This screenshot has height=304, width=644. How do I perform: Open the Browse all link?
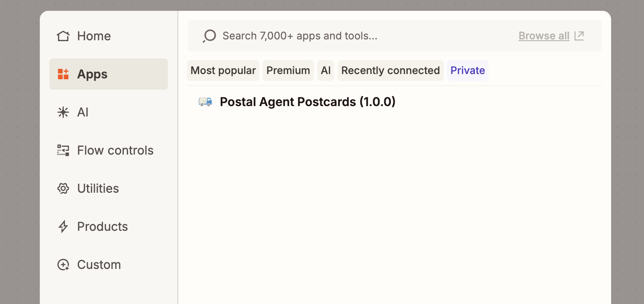[544, 36]
